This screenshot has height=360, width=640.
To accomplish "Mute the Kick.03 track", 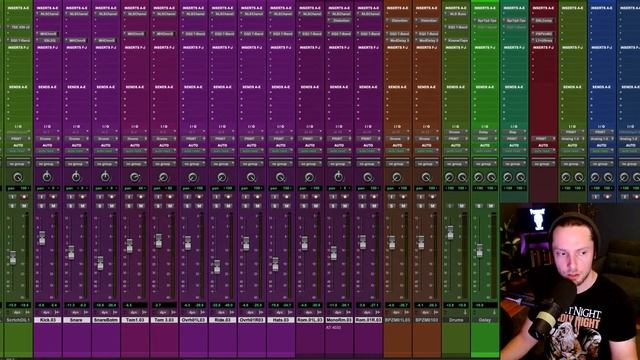I will click(x=53, y=206).
